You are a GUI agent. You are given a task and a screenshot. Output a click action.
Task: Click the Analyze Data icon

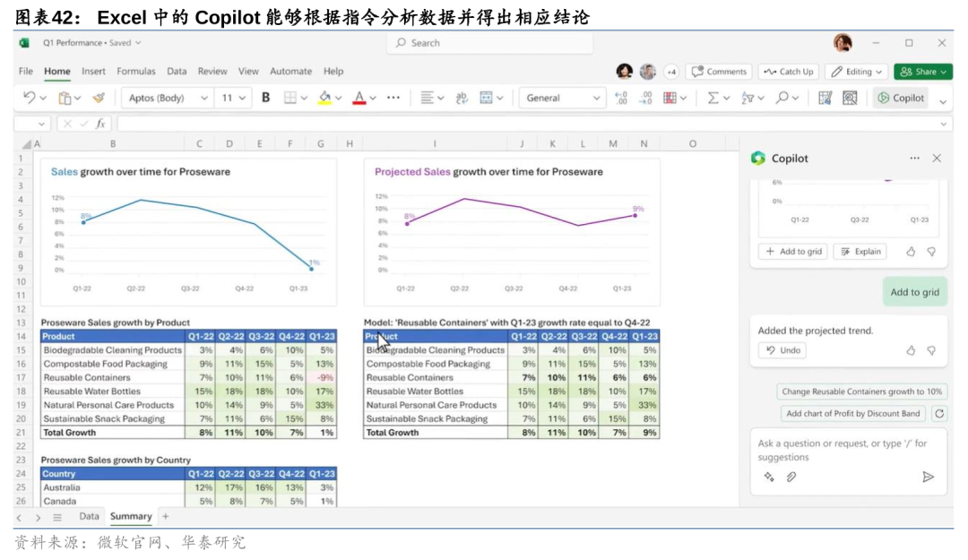[x=850, y=98]
